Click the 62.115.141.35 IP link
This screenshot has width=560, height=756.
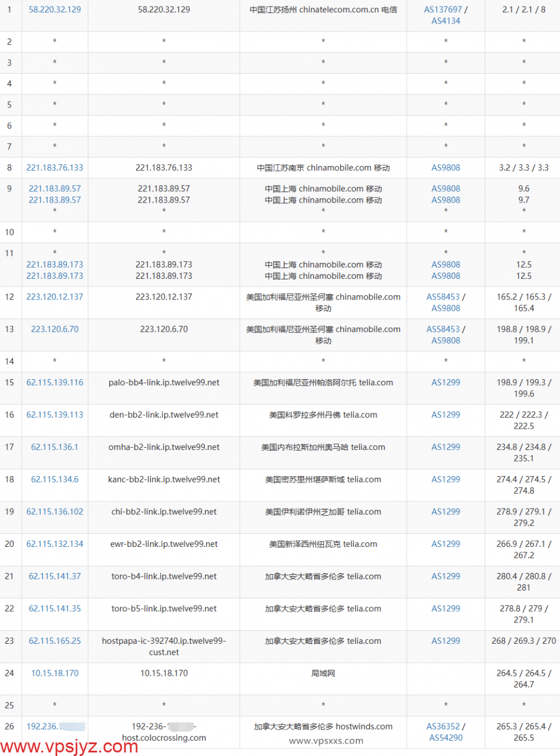(54, 609)
